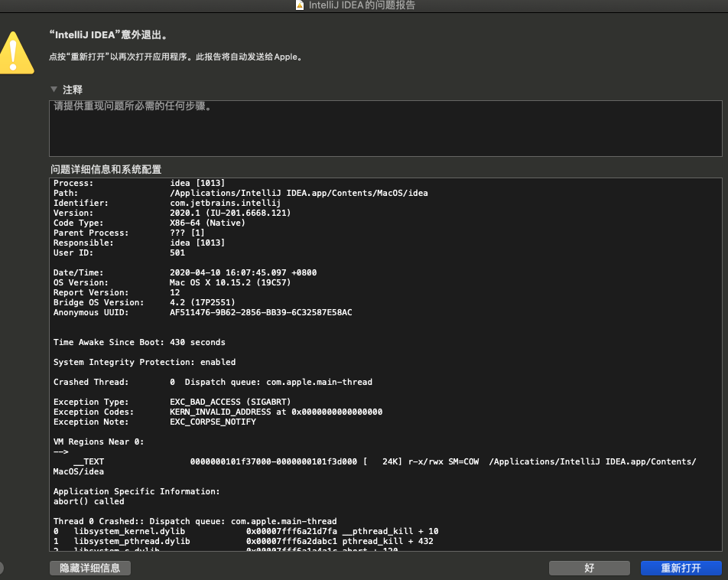Screen dimensions: 728x580
Task: Click 'System Integrity Protection: enabled' line
Action: click(145, 362)
